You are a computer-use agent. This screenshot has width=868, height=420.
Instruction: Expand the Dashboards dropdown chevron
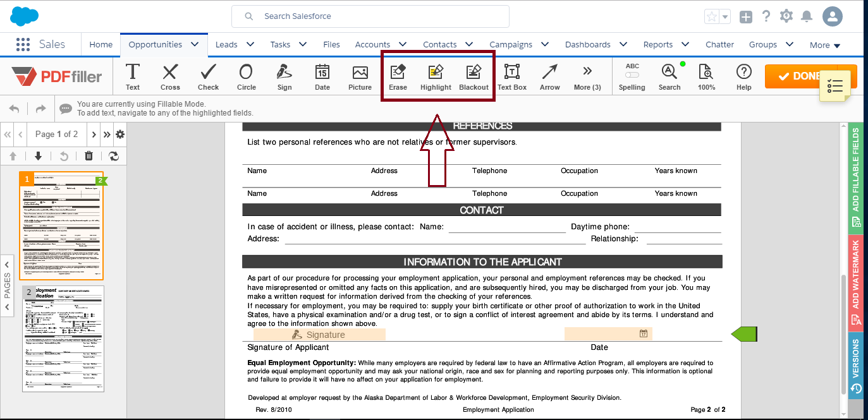[x=623, y=44]
